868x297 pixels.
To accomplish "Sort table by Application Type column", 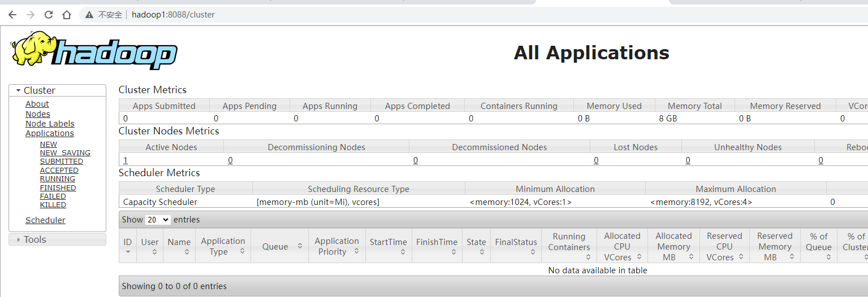I will click(x=223, y=246).
